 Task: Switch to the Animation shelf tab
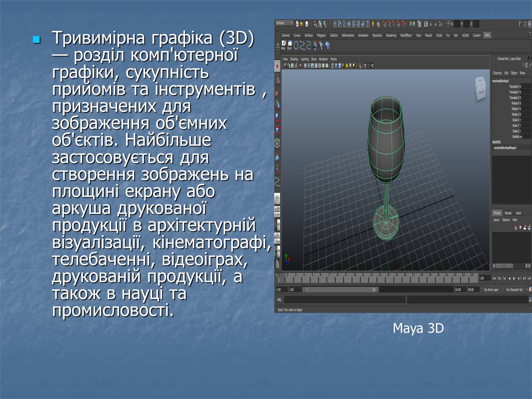tap(363, 35)
